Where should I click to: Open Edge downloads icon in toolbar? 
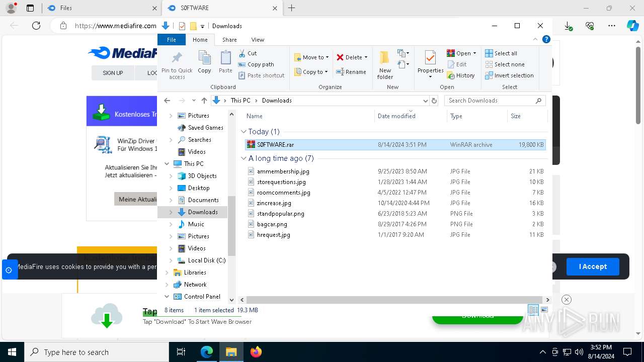click(568, 26)
